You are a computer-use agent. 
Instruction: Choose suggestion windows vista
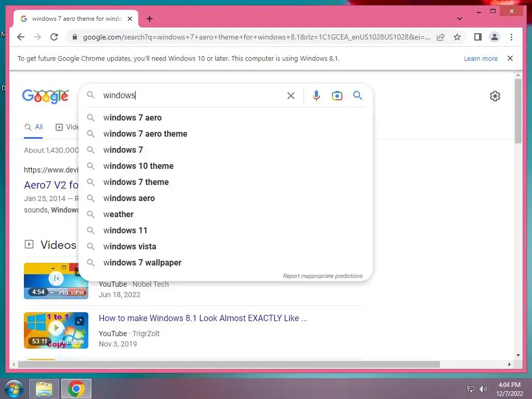point(225,247)
